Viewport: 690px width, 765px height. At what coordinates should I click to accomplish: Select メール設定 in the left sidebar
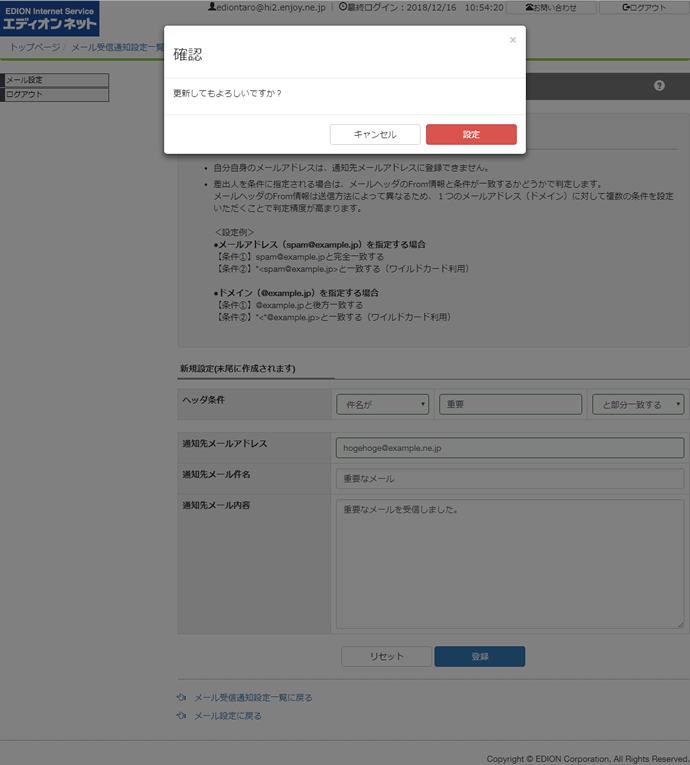(x=55, y=80)
